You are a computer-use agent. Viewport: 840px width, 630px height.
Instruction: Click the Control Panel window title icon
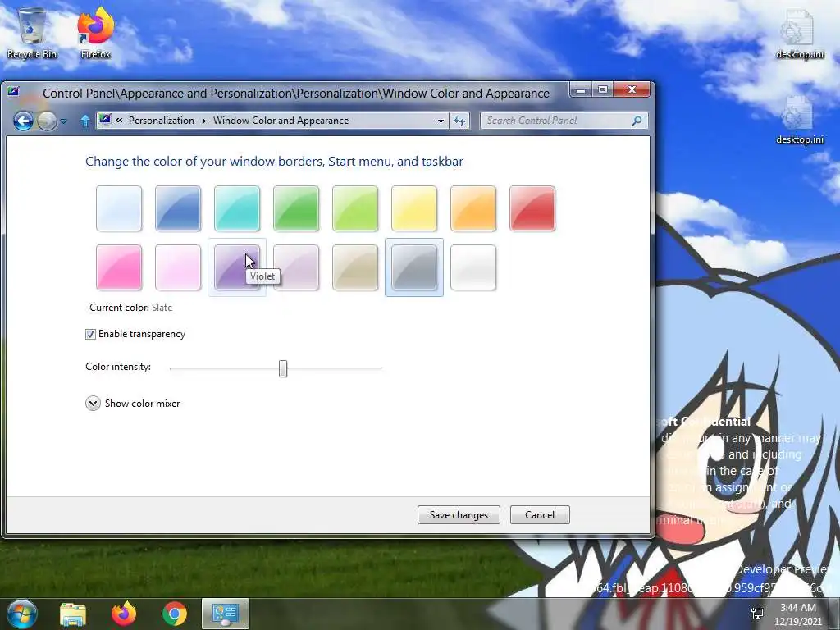[13, 92]
